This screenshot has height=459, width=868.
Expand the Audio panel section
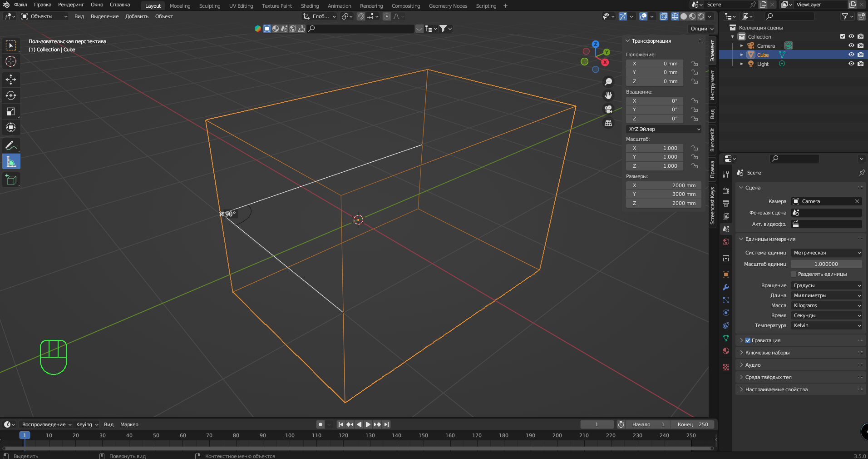point(753,365)
